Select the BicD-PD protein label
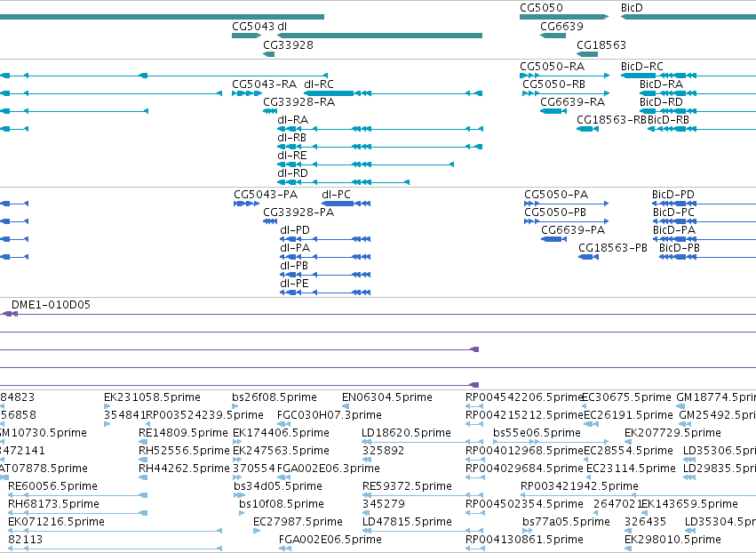This screenshot has height=553, width=756. point(673,195)
